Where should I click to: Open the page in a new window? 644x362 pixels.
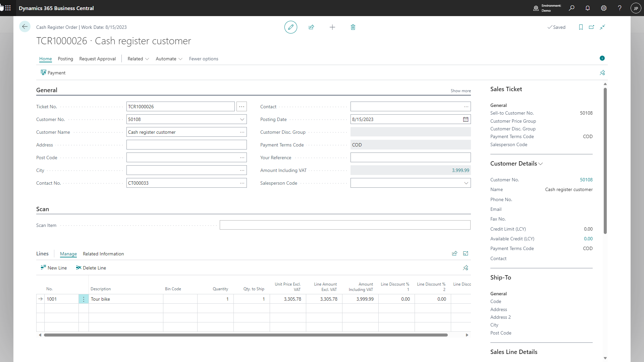592,27
